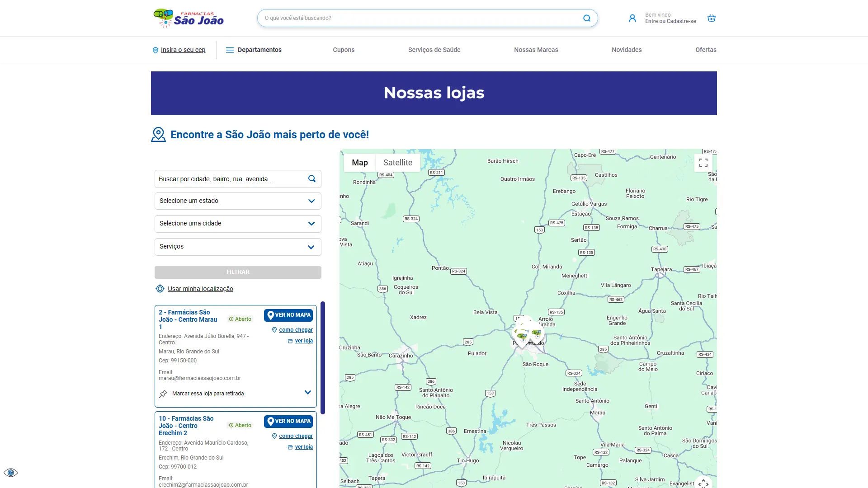Open Nossas Marcas menu item
Screen dimensions: 868x488
pos(536,50)
